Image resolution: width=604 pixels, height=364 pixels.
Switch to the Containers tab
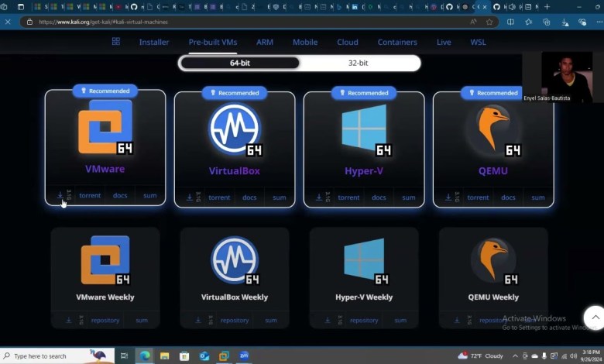[397, 42]
